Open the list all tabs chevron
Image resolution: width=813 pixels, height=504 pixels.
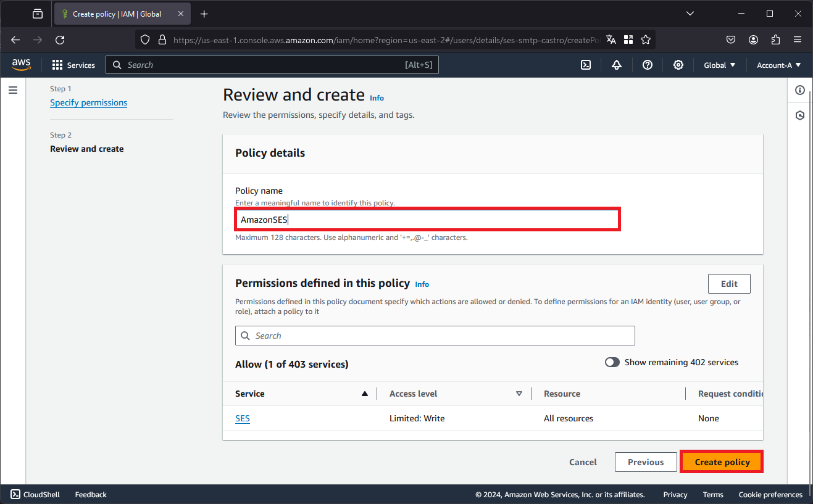click(690, 14)
